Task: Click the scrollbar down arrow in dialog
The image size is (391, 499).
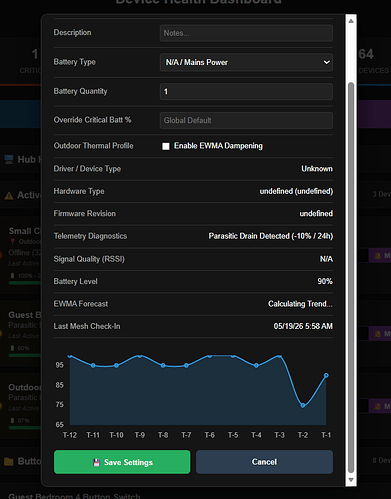Action: (351, 480)
